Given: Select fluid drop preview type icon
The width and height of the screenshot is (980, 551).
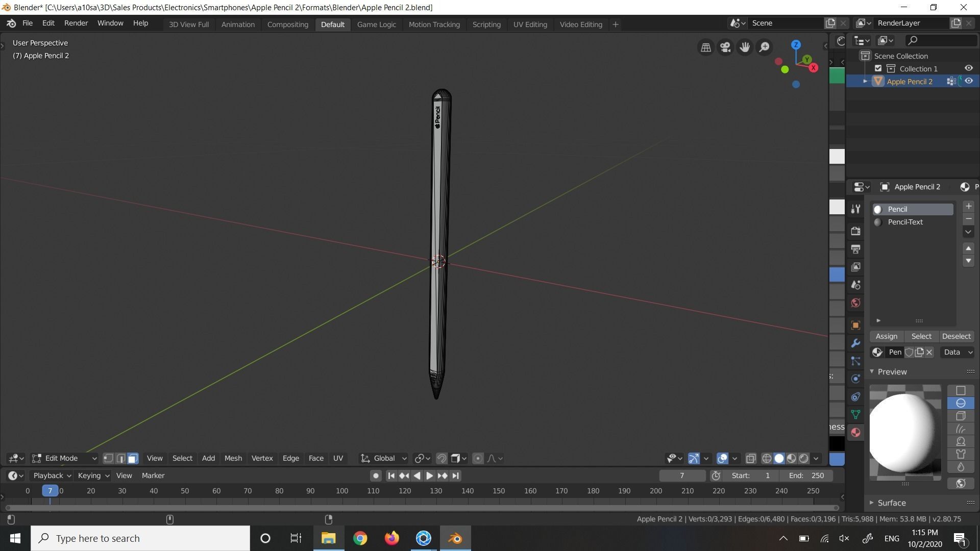Looking at the screenshot, I should (961, 467).
